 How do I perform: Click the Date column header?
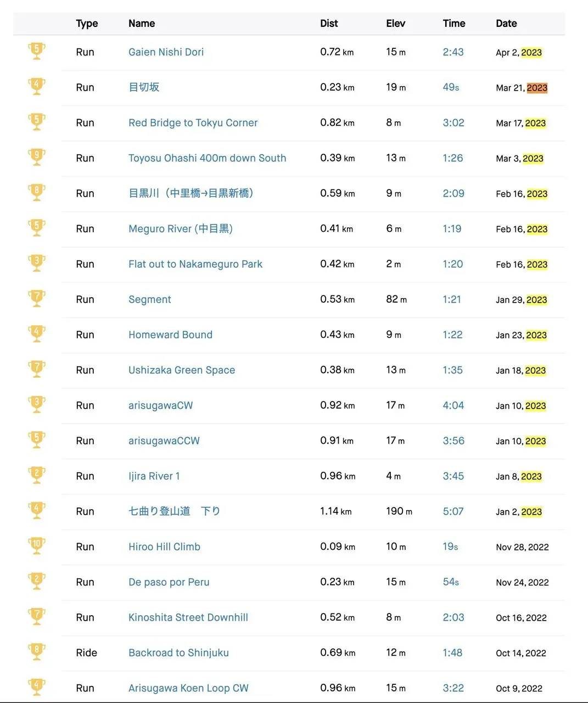coord(506,23)
